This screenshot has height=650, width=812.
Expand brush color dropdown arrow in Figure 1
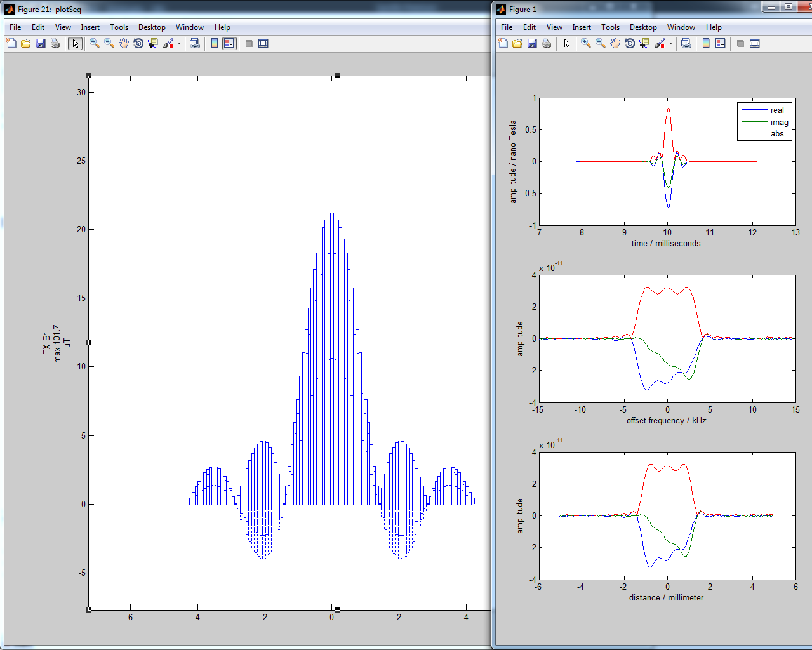point(670,44)
